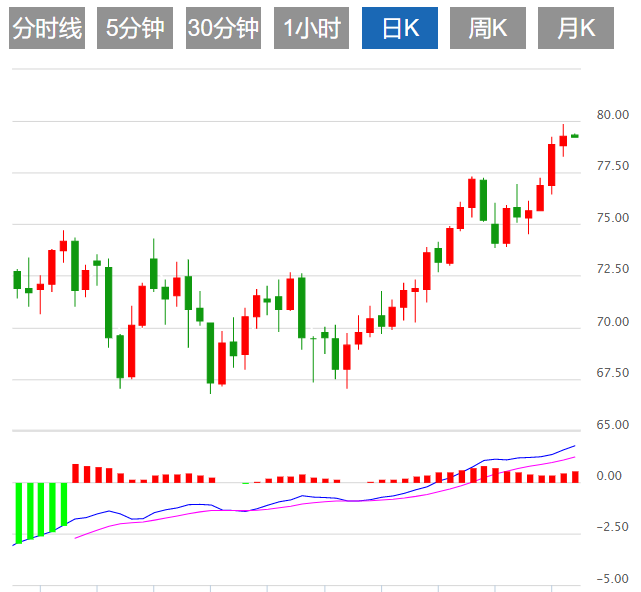Show the 1小时 chart view
641x592 pixels.
312,28
